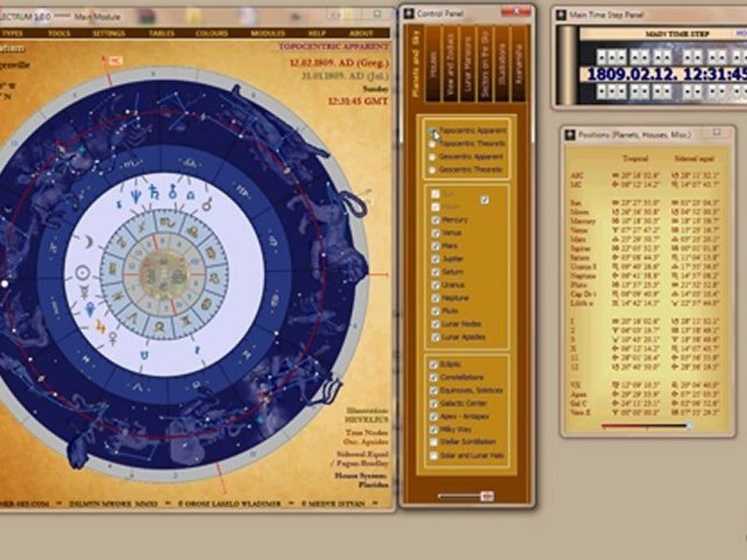747x560 pixels.
Task: Toggle the Galactic Center checkbox
Action: (x=434, y=403)
